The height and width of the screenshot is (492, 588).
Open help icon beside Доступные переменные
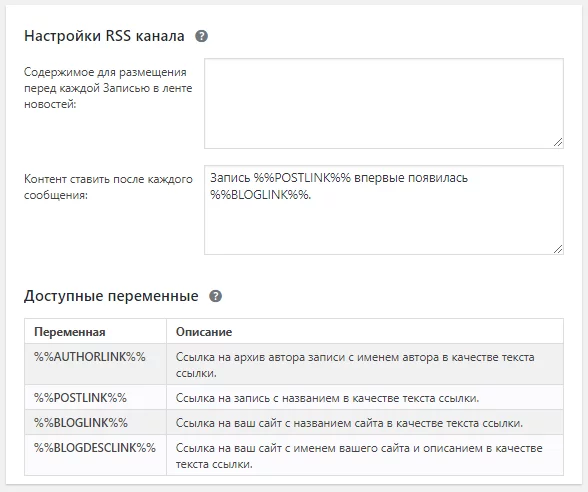pyautogui.click(x=216, y=296)
